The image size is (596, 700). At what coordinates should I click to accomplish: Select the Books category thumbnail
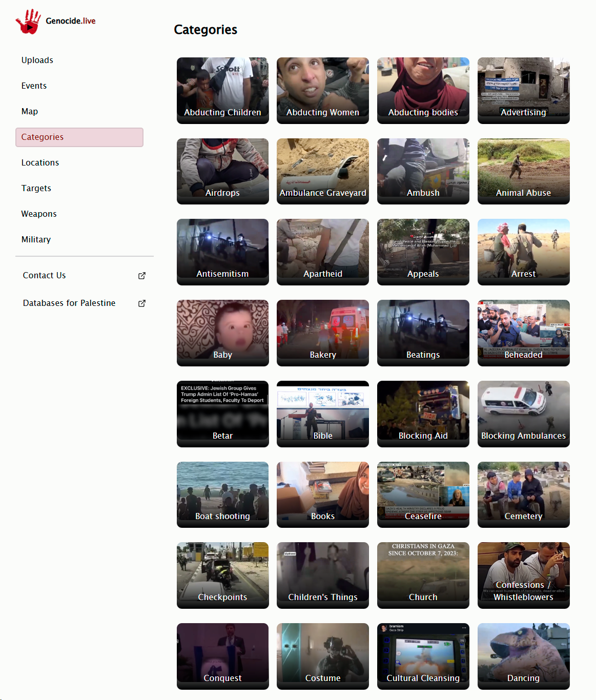(323, 495)
